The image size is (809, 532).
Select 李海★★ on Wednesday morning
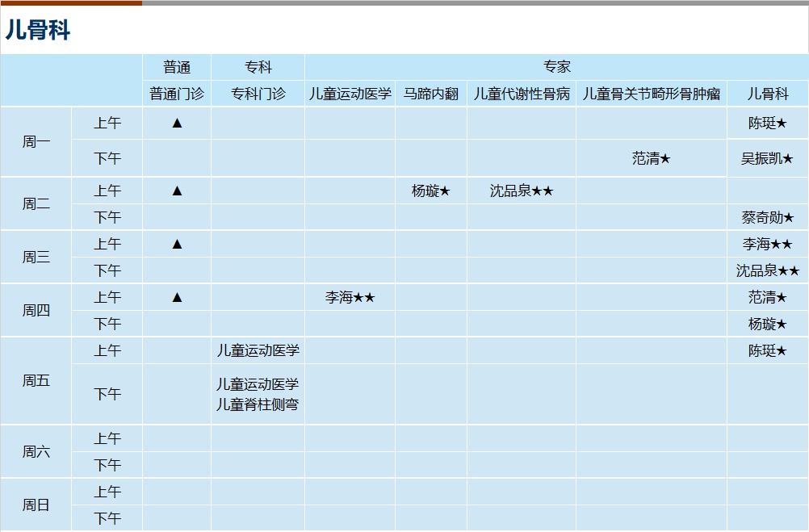pos(767,244)
